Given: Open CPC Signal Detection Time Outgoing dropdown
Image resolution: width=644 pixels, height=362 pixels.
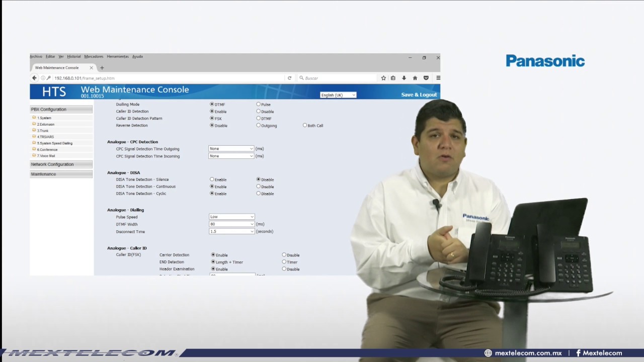Looking at the screenshot, I should point(231,148).
